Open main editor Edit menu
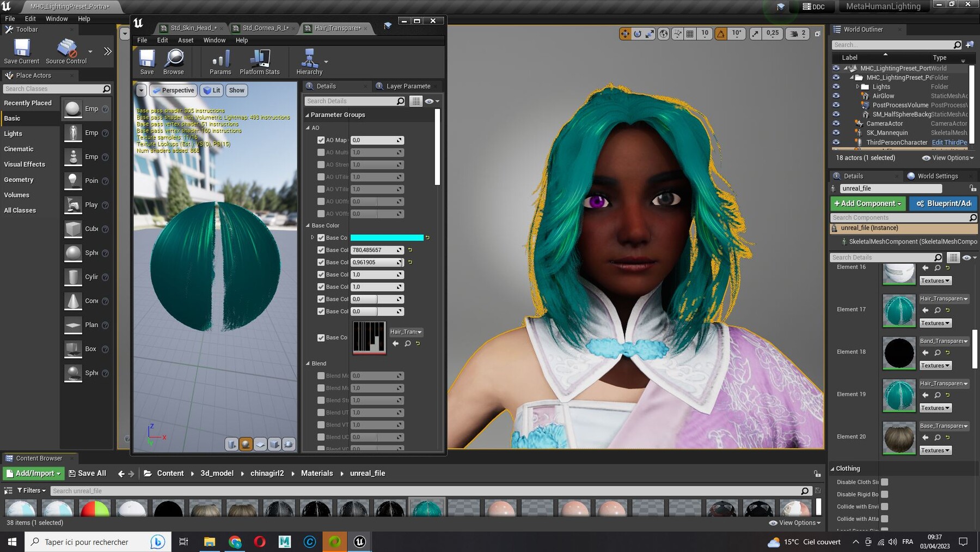 coord(30,19)
